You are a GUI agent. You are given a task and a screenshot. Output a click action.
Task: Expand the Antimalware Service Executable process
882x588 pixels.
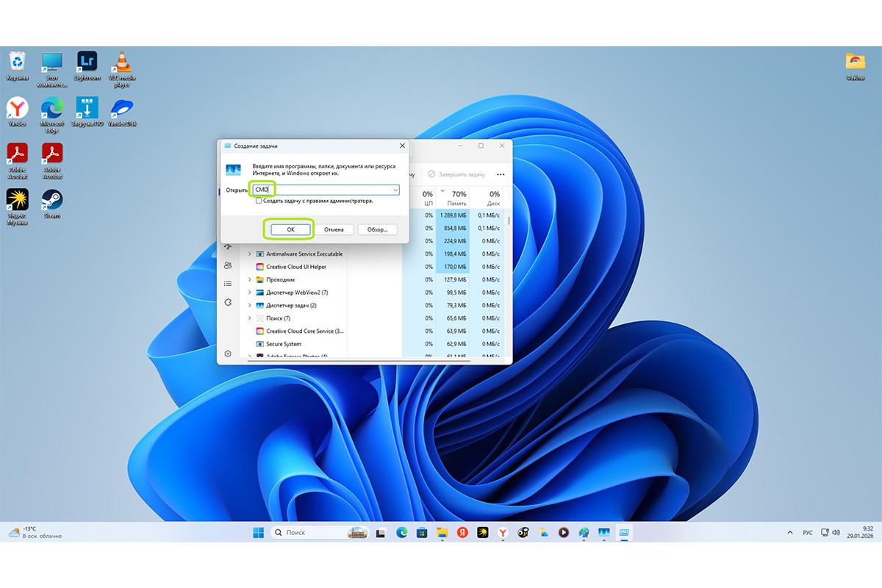tap(250, 254)
